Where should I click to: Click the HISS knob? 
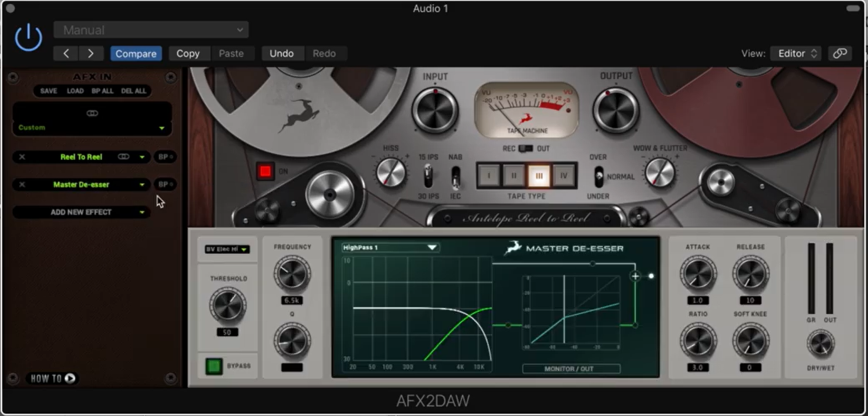click(x=390, y=172)
